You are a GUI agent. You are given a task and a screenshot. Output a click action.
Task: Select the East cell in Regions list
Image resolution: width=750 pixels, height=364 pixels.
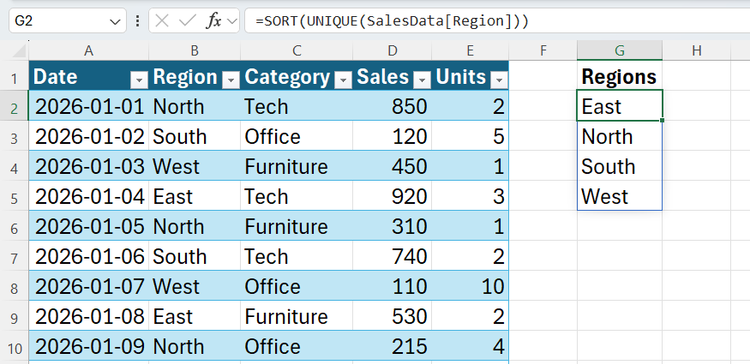coord(620,106)
